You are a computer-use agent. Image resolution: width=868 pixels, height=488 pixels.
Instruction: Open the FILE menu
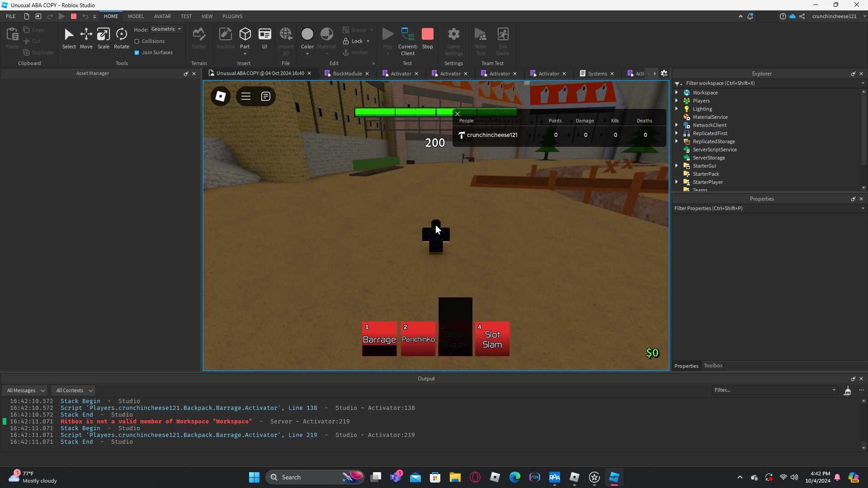tap(11, 16)
